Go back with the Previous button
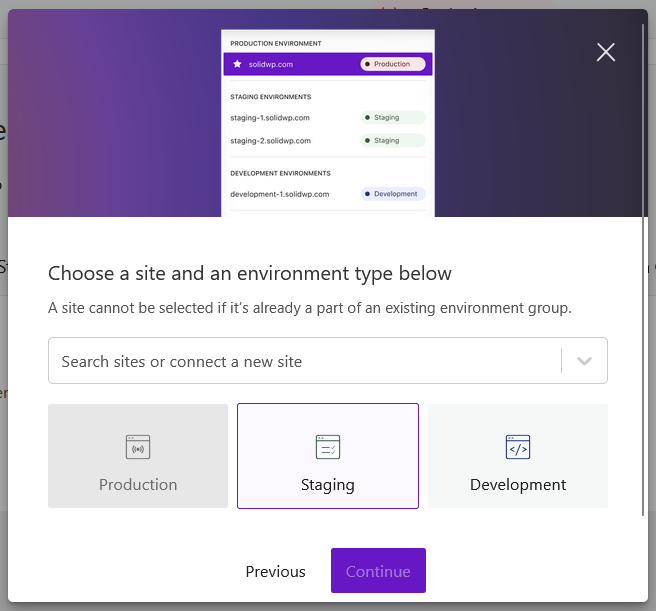 [x=275, y=571]
